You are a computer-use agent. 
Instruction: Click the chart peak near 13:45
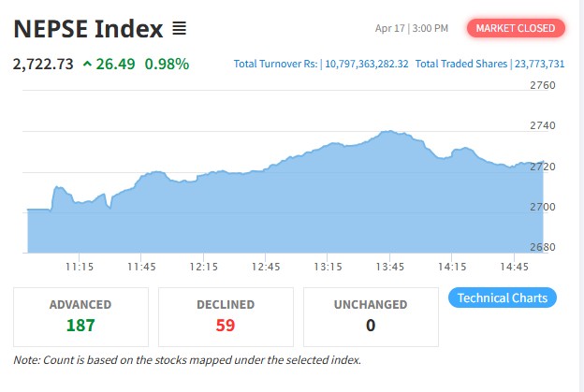click(389, 131)
